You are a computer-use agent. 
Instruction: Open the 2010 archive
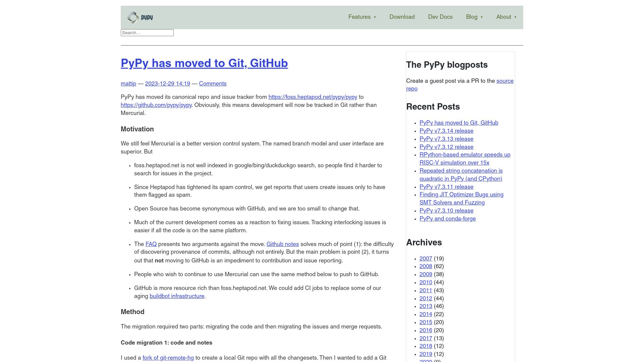(426, 283)
